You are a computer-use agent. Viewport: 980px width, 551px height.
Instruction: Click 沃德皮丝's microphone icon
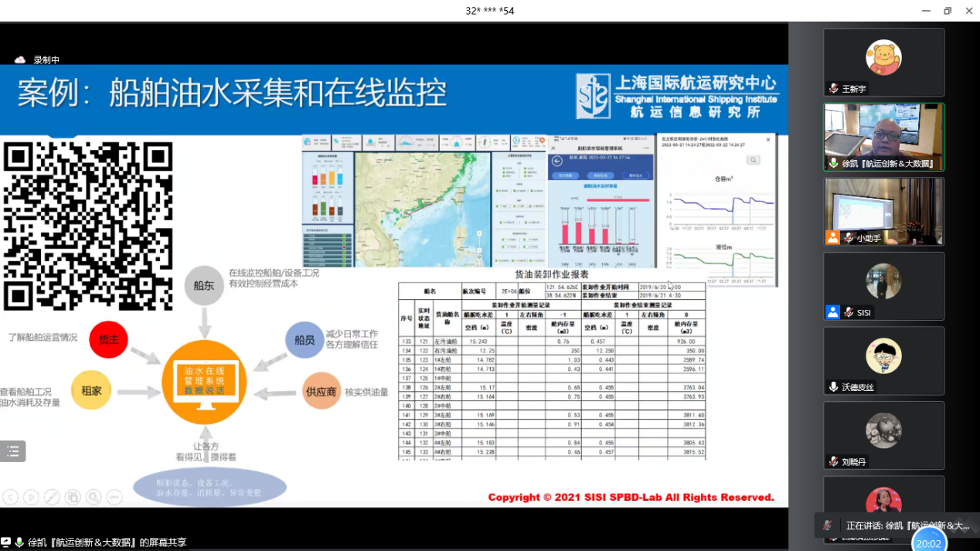click(x=833, y=387)
